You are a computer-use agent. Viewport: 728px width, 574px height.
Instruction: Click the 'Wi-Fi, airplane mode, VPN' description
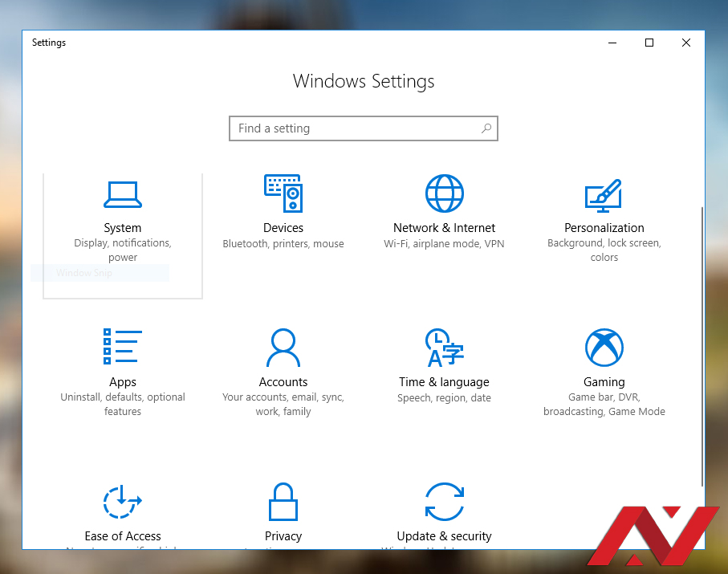coord(444,243)
